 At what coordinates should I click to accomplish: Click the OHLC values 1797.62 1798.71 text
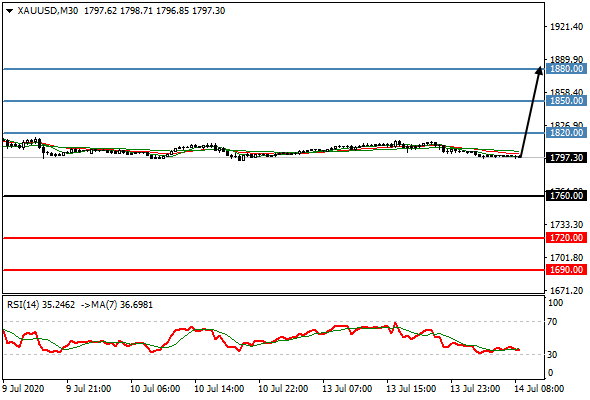click(118, 11)
